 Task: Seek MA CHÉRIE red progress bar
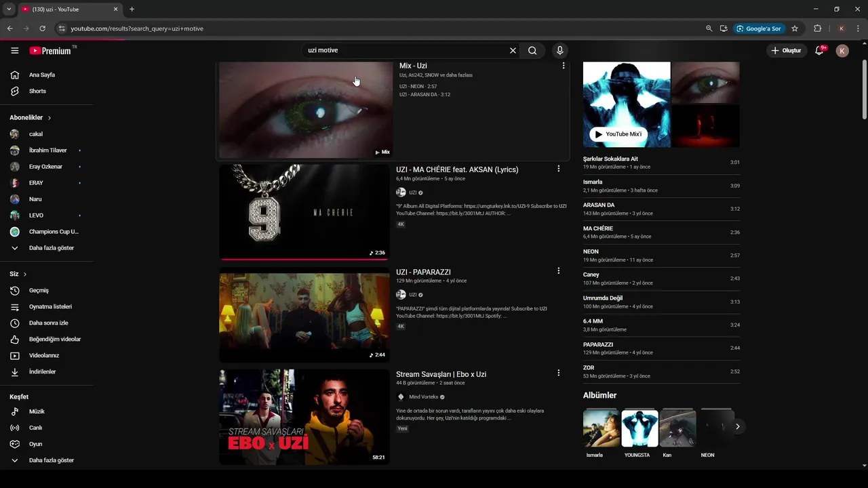[x=304, y=259]
